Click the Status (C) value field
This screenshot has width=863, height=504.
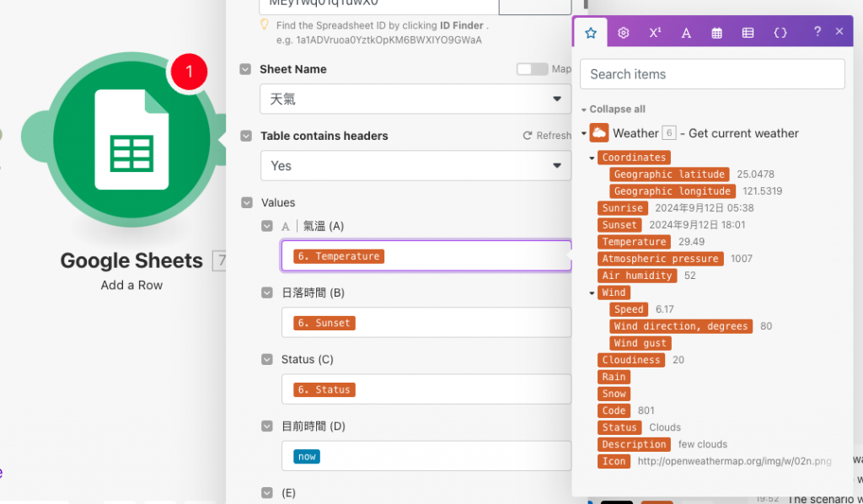point(426,389)
